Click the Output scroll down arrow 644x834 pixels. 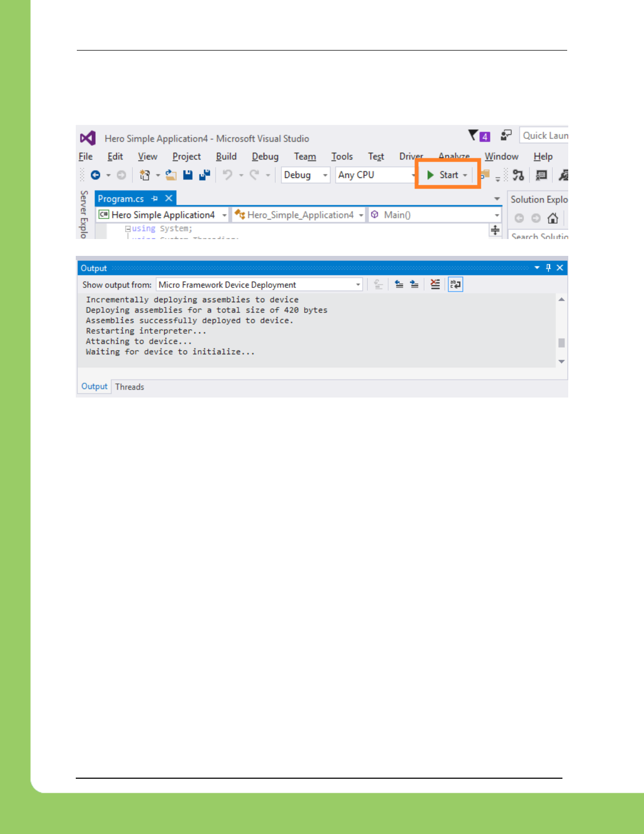click(x=561, y=361)
